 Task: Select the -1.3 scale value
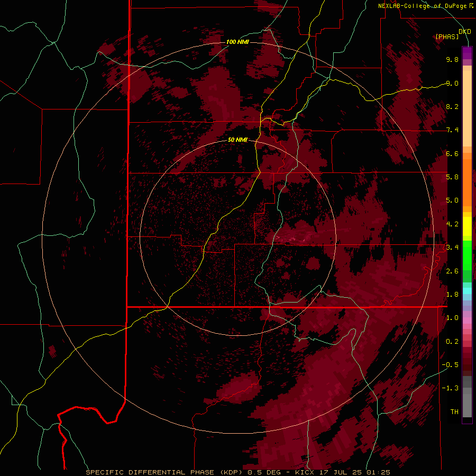(x=450, y=388)
